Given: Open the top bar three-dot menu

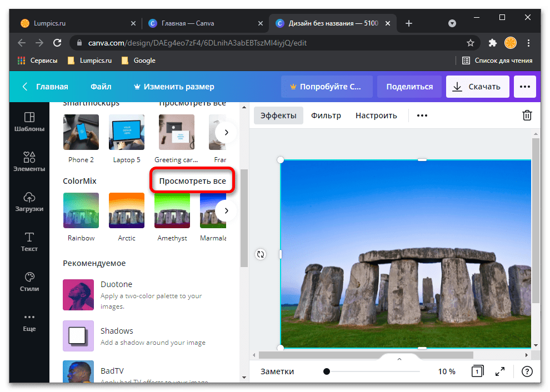Looking at the screenshot, I should point(525,87).
